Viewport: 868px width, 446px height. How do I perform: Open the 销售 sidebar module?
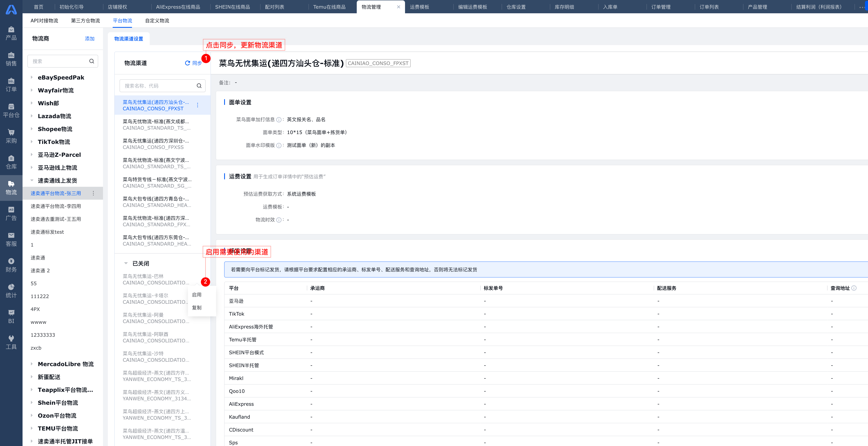click(11, 59)
